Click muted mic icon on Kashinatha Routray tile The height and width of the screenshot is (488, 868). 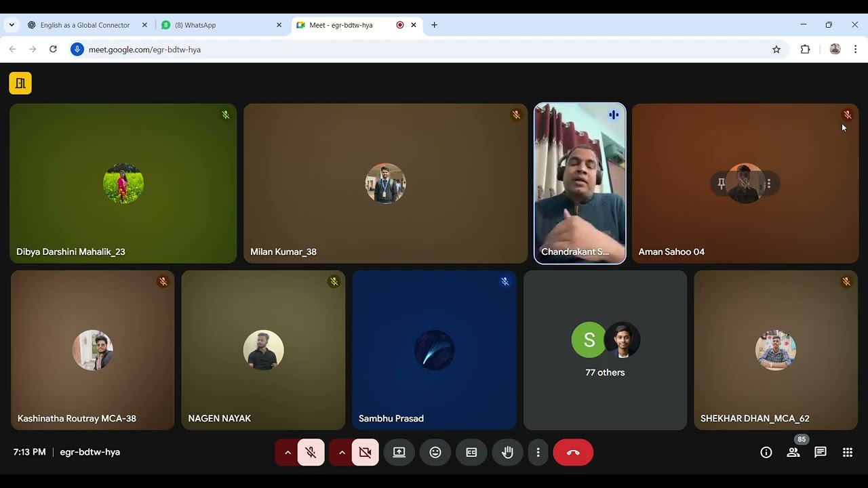pos(163,281)
